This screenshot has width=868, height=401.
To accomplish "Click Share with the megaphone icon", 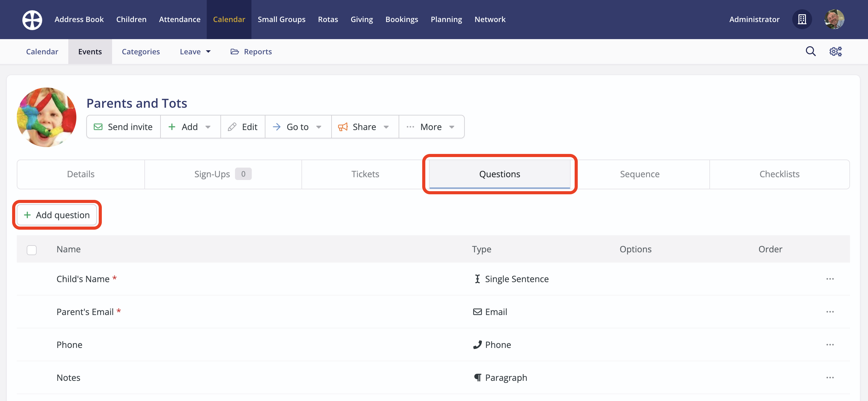I will pos(364,127).
